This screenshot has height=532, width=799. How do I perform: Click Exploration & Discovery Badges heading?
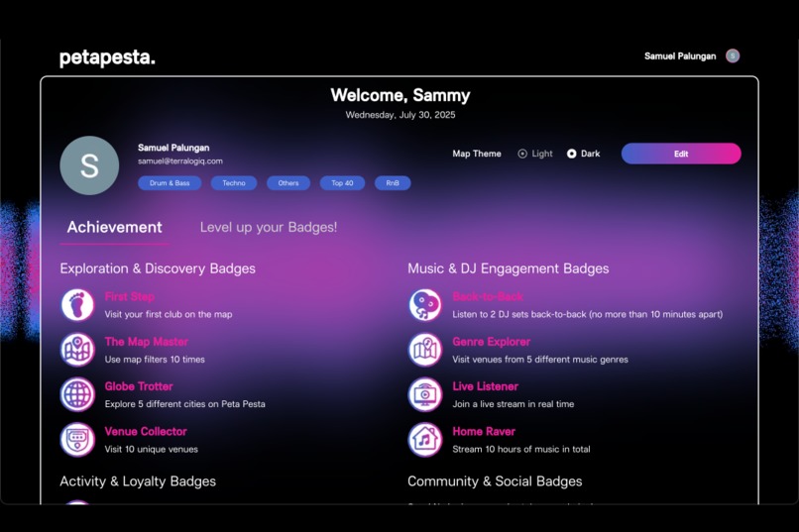(x=158, y=268)
